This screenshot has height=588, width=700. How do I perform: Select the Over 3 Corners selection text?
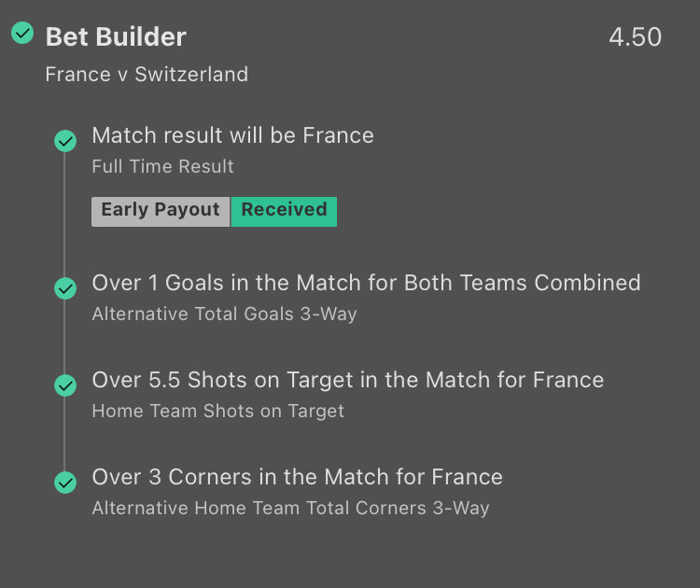coord(297,477)
